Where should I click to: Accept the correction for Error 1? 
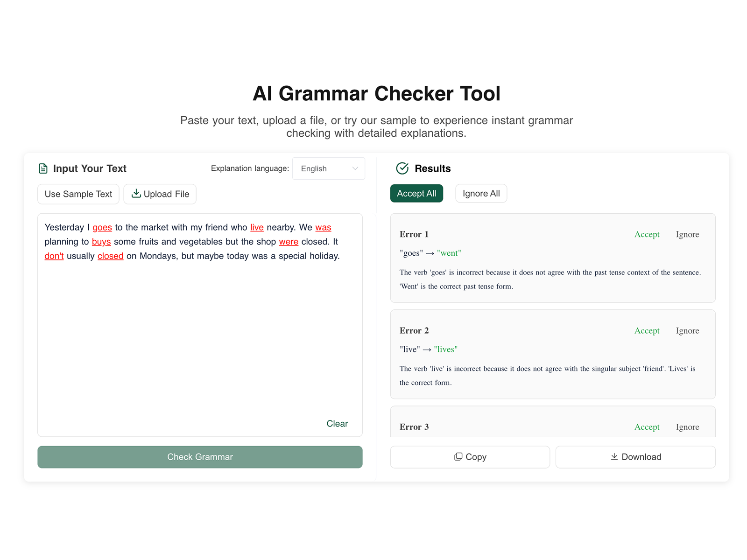(647, 234)
